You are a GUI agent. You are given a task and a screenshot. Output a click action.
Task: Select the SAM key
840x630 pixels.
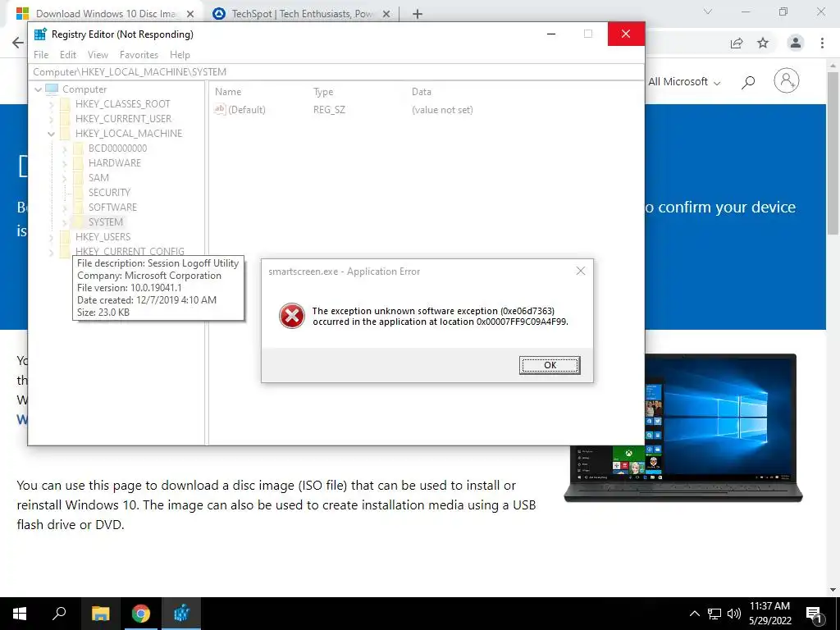tap(98, 178)
